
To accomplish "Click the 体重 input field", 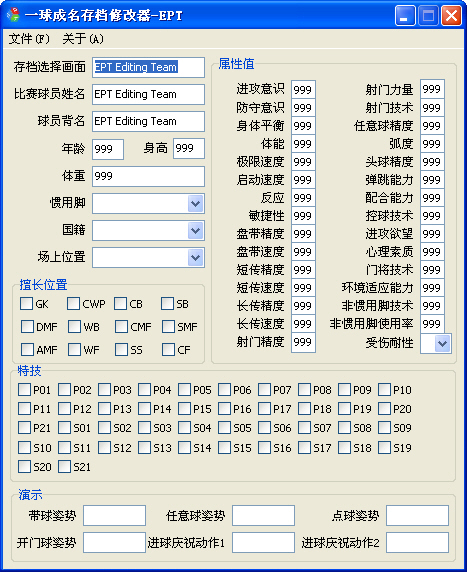I will pyautogui.click(x=148, y=176).
